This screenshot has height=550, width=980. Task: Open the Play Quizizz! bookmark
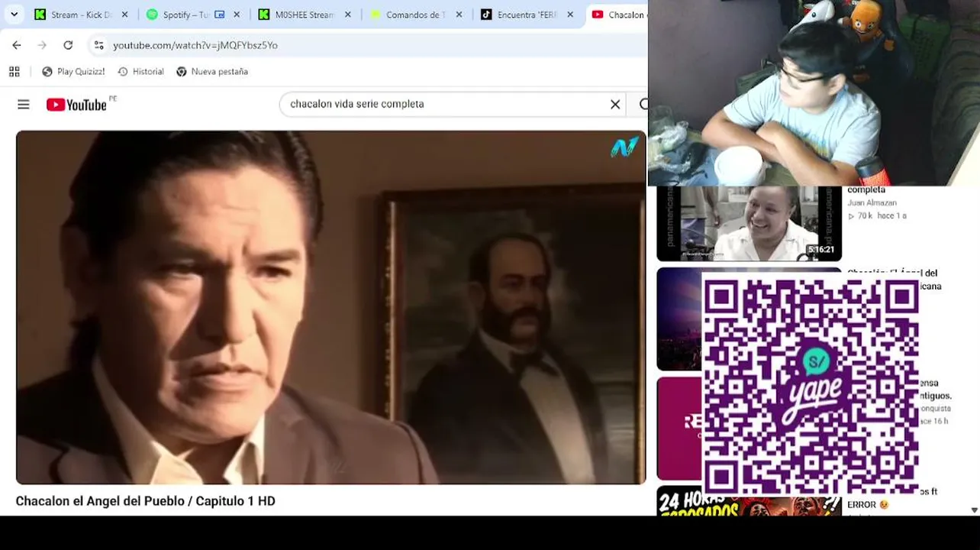click(x=73, y=72)
